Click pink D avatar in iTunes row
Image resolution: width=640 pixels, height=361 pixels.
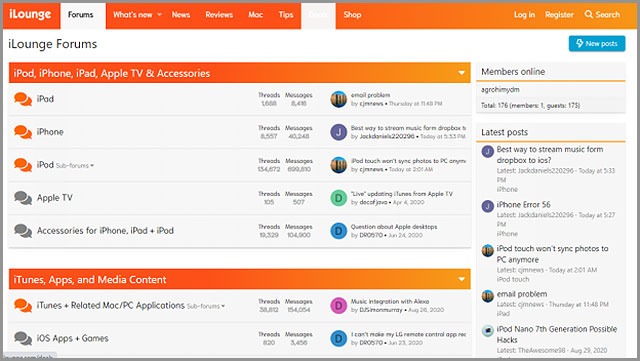(338, 305)
